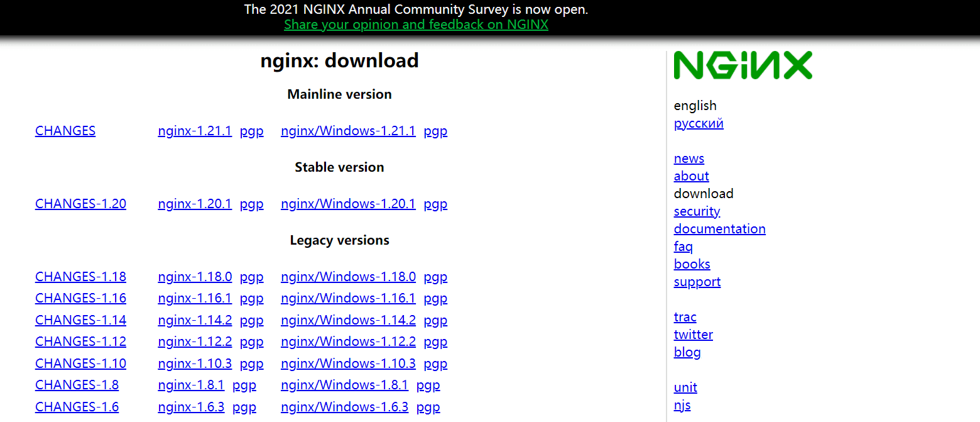Click the NGINX logo
This screenshot has width=980, height=422.
click(743, 65)
